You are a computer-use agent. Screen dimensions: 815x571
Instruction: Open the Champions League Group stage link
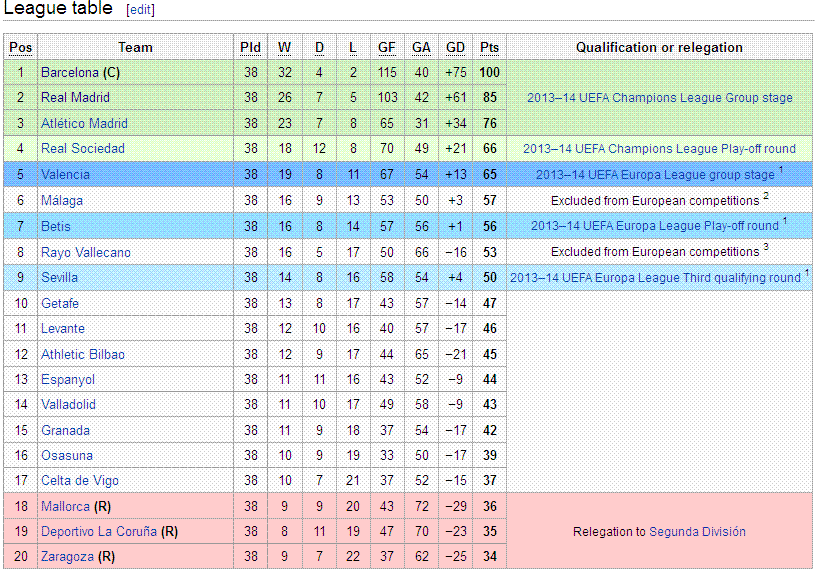[660, 98]
